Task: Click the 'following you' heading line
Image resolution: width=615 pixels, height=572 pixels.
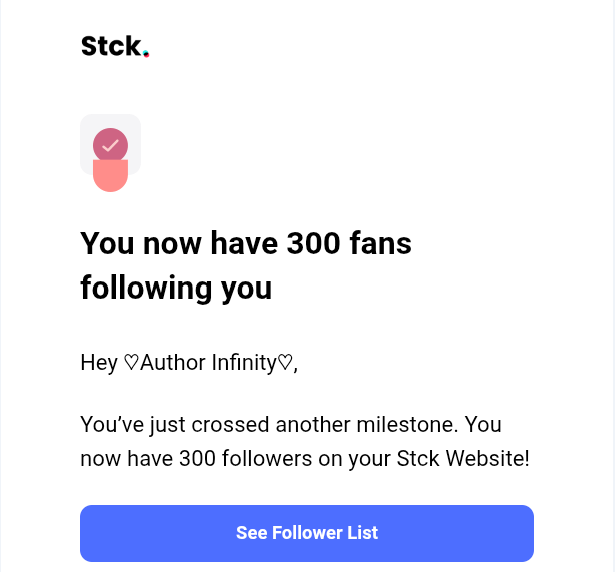Action: tap(176, 288)
